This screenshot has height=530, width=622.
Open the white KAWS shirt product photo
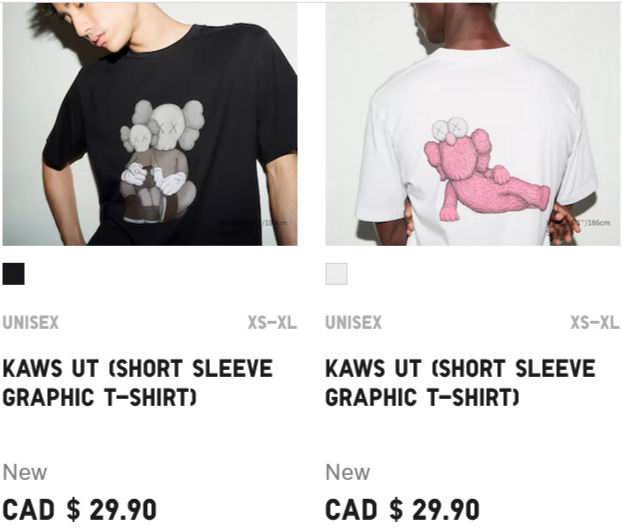473,124
